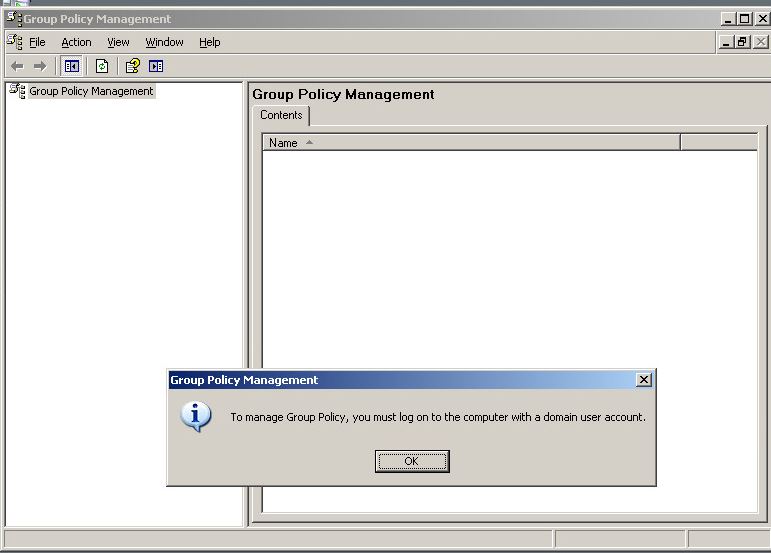Close the Group Policy Management message dialog
The image size is (771, 553).
click(x=644, y=380)
